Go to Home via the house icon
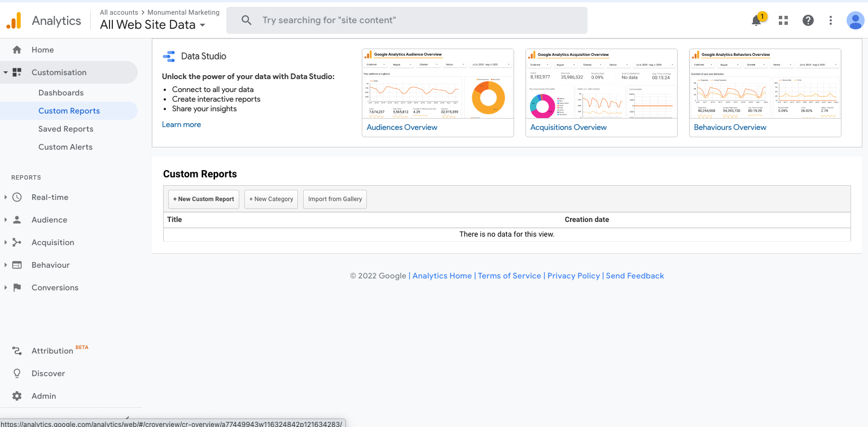Image resolution: width=868 pixels, height=427 pixels. pyautogui.click(x=17, y=50)
